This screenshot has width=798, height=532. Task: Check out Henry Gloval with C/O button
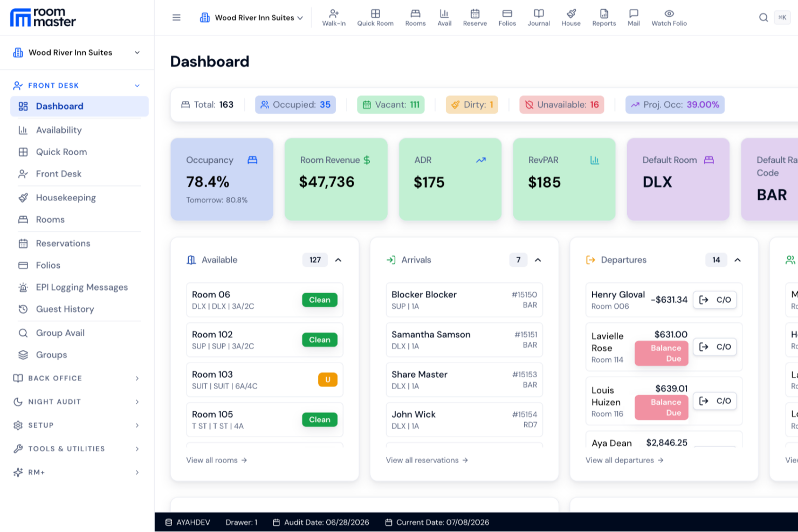714,300
